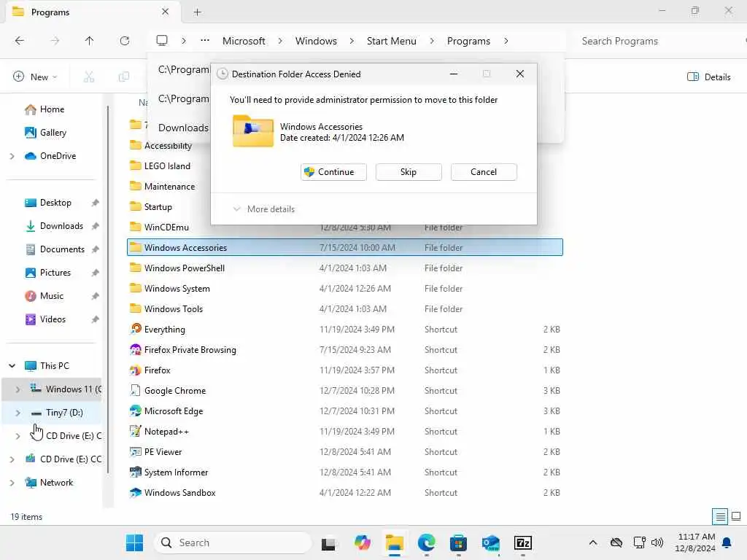
Task: Click Cancel in the dialog
Action: click(484, 172)
